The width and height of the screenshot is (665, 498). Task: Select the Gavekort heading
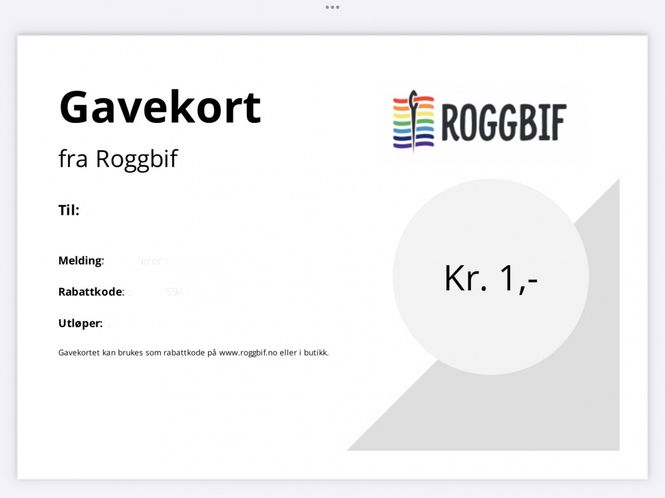point(160,107)
